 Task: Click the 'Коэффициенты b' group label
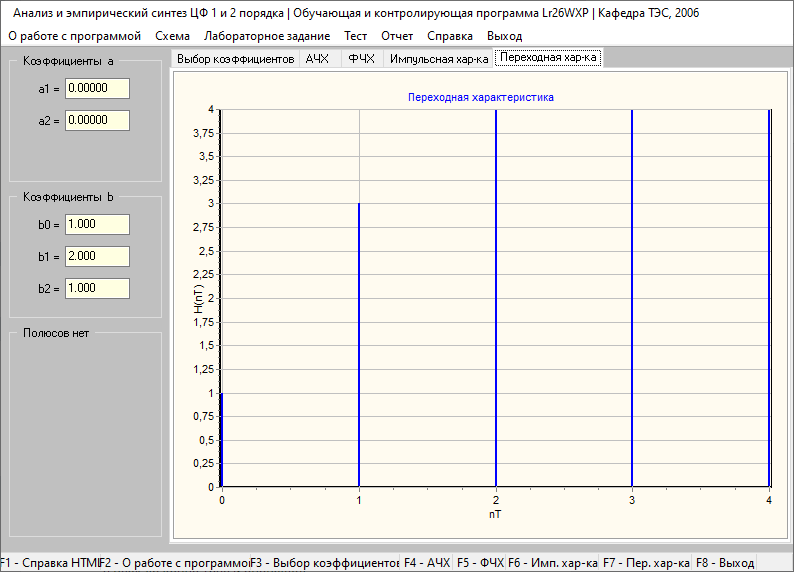click(68, 197)
